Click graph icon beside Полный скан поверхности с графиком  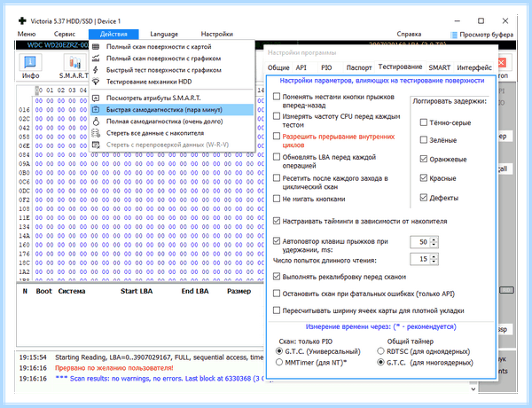point(96,59)
